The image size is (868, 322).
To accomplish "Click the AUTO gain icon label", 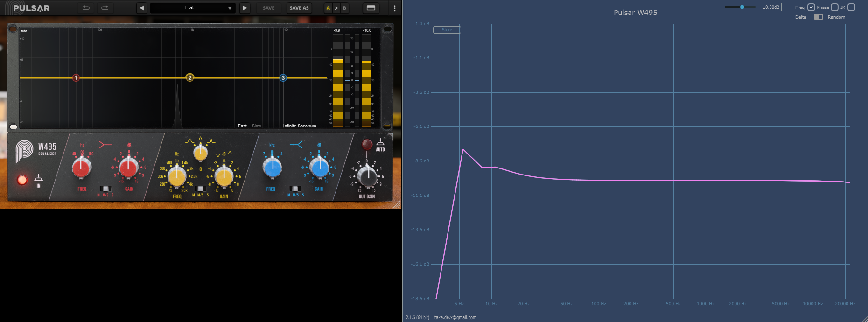I will point(380,145).
